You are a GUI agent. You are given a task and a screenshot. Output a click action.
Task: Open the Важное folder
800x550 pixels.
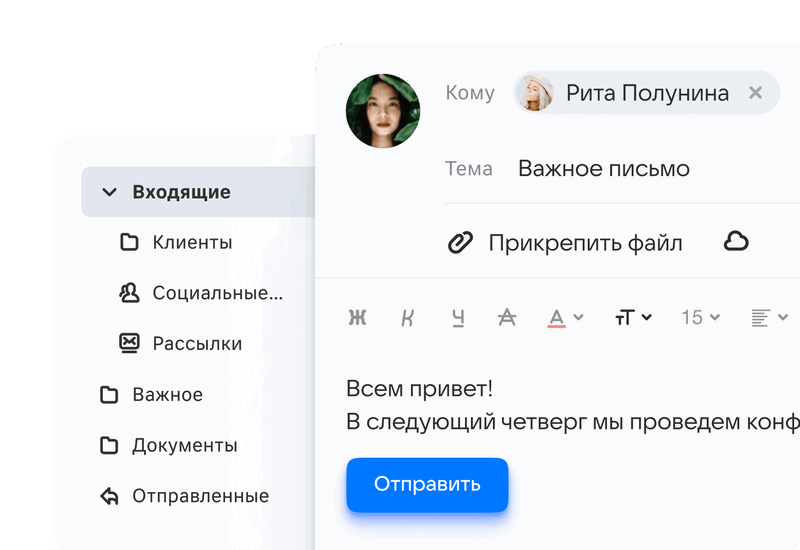point(167,394)
